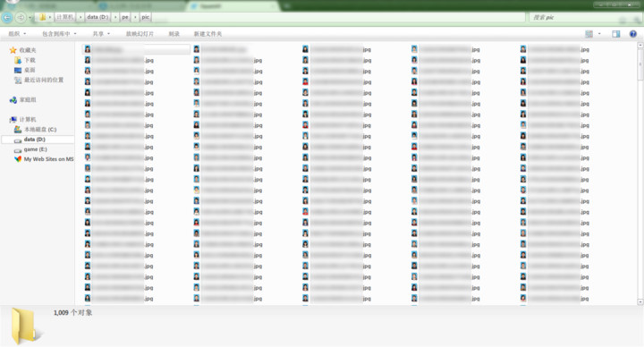This screenshot has height=347, width=644.
Task: Click the Forward navigation arrow
Action: [x=20, y=17]
